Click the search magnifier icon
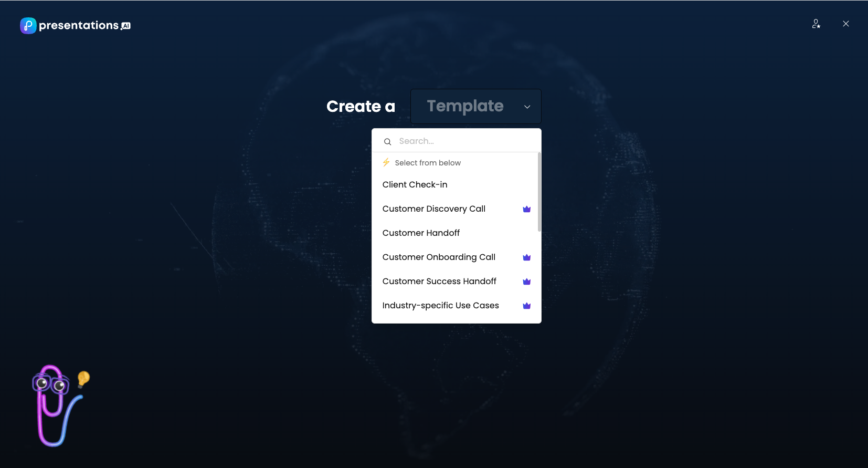The height and width of the screenshot is (468, 868). click(x=388, y=142)
